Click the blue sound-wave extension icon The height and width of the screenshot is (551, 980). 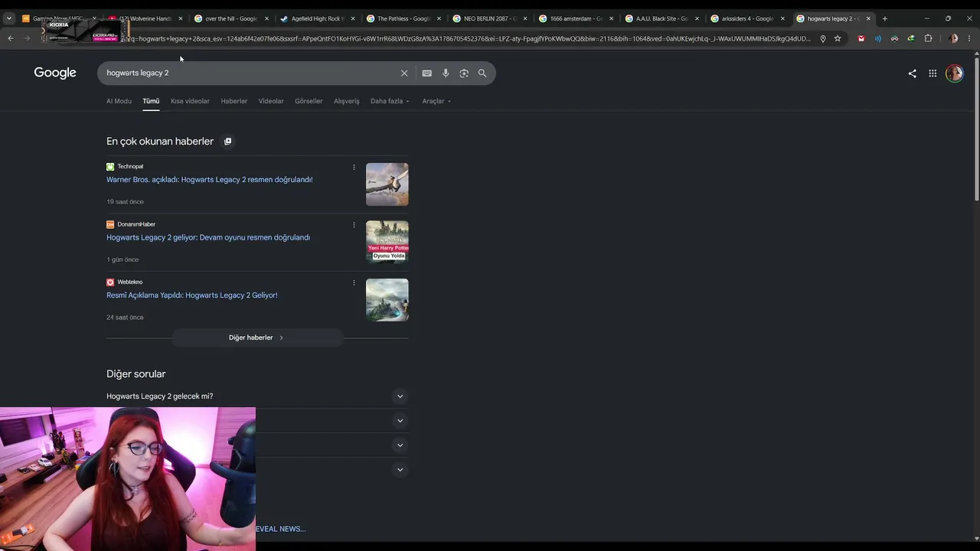click(878, 38)
